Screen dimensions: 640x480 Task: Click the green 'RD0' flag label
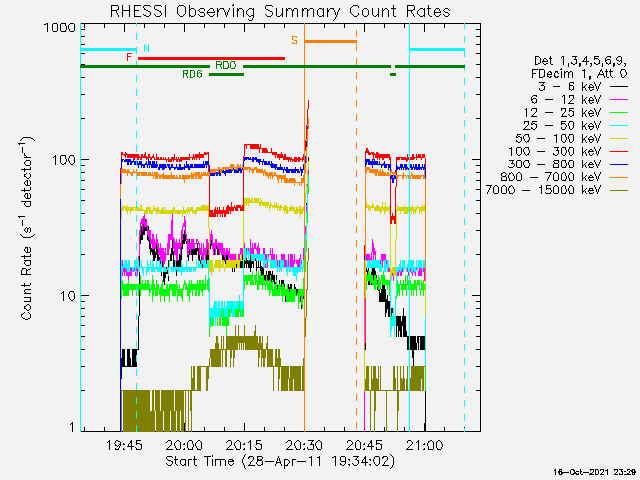coord(226,66)
